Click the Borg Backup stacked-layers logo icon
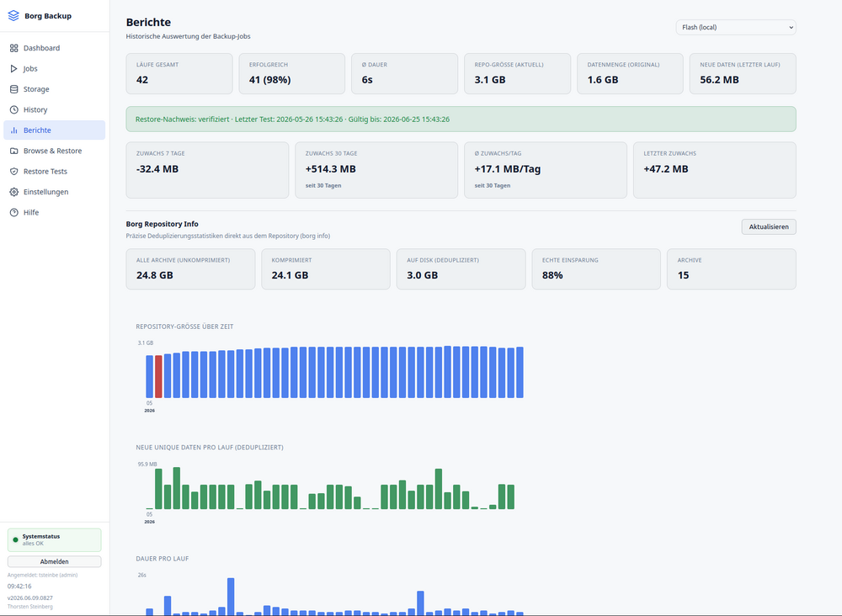842x616 pixels. pos(13,15)
